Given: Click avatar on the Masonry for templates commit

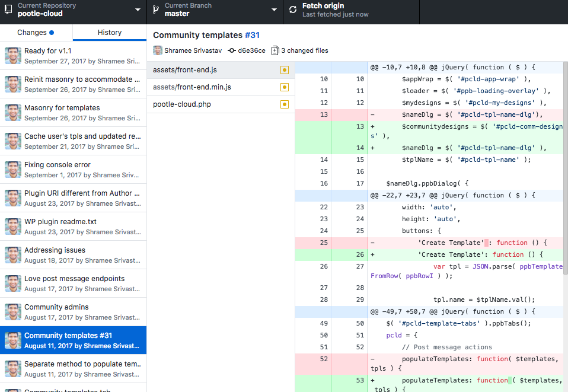Looking at the screenshot, I should (13, 112).
